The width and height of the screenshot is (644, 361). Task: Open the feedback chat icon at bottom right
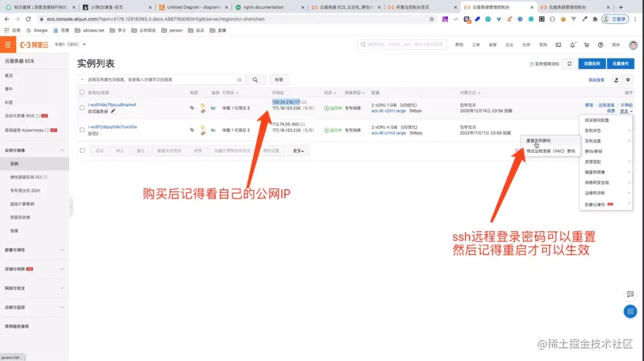tap(630, 295)
